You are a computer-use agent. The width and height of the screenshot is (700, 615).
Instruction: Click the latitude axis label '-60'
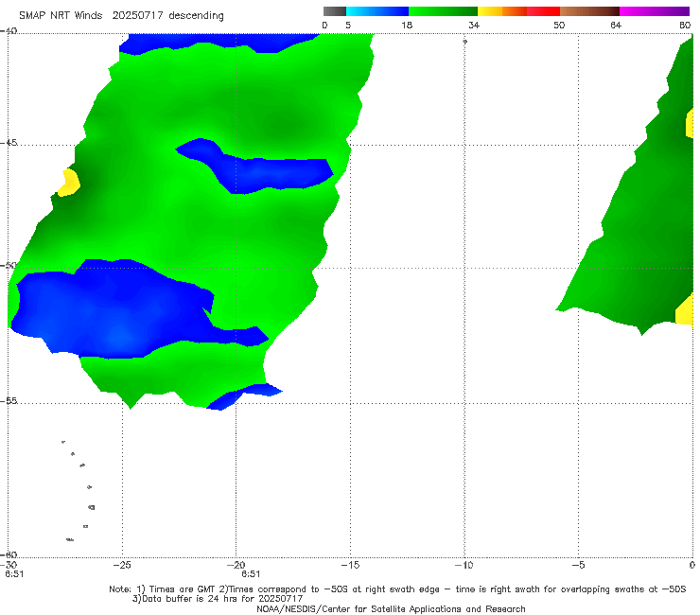coord(9,554)
